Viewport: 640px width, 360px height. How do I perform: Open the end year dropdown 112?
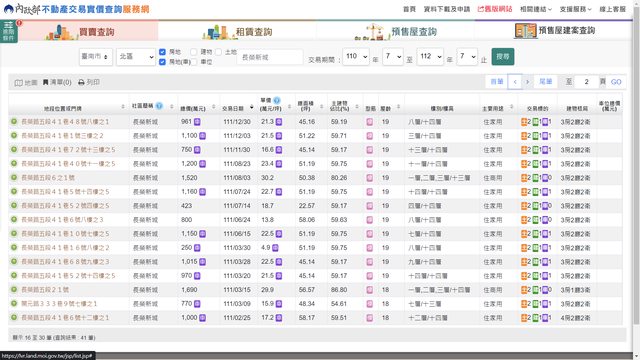tap(430, 56)
